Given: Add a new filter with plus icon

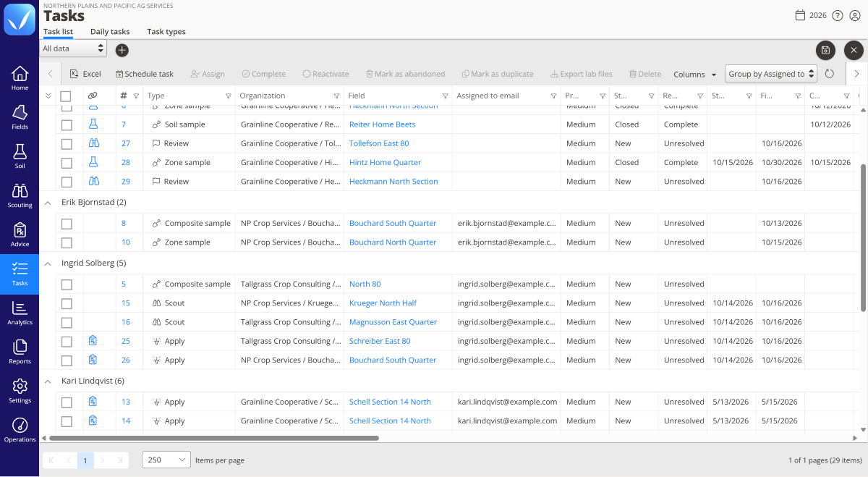Looking at the screenshot, I should point(122,50).
